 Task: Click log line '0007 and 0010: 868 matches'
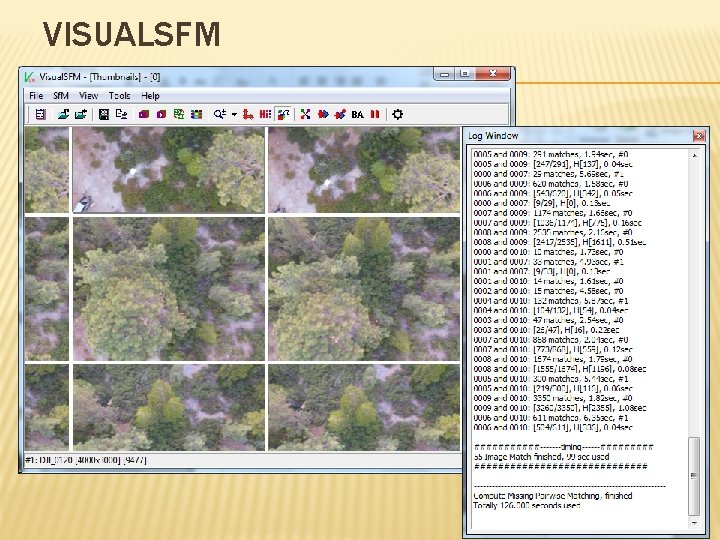(x=550, y=340)
